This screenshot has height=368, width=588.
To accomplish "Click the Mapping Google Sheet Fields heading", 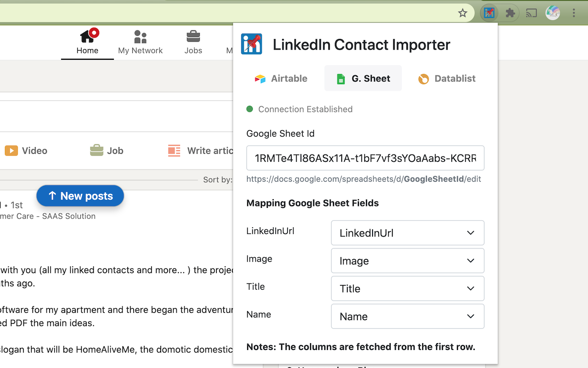I will (x=313, y=203).
